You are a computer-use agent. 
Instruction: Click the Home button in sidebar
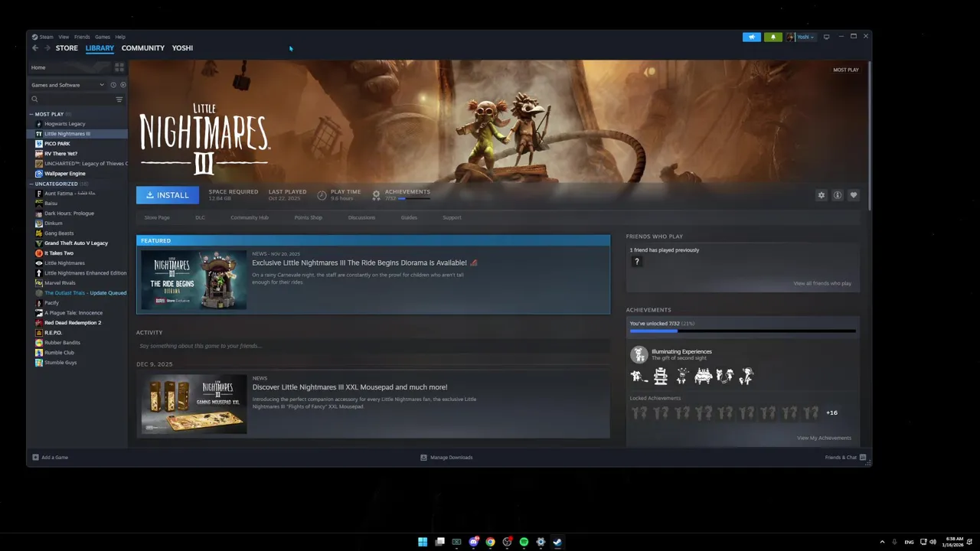tap(38, 67)
